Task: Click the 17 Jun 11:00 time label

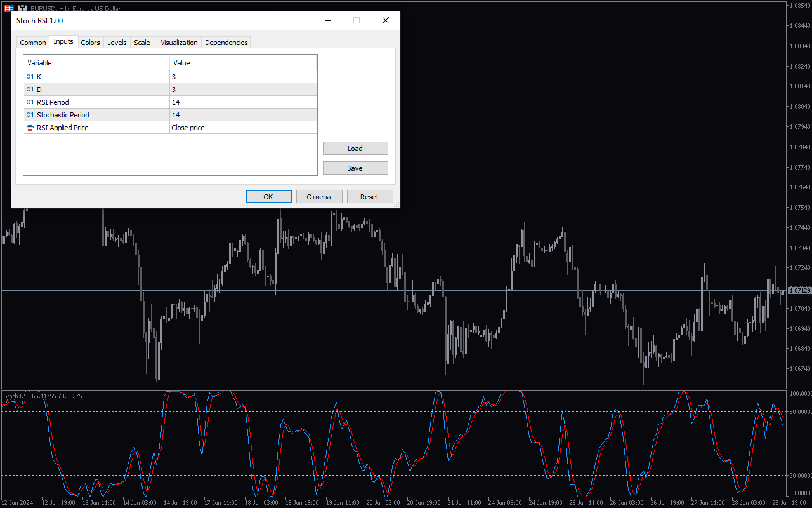Action: [219, 503]
